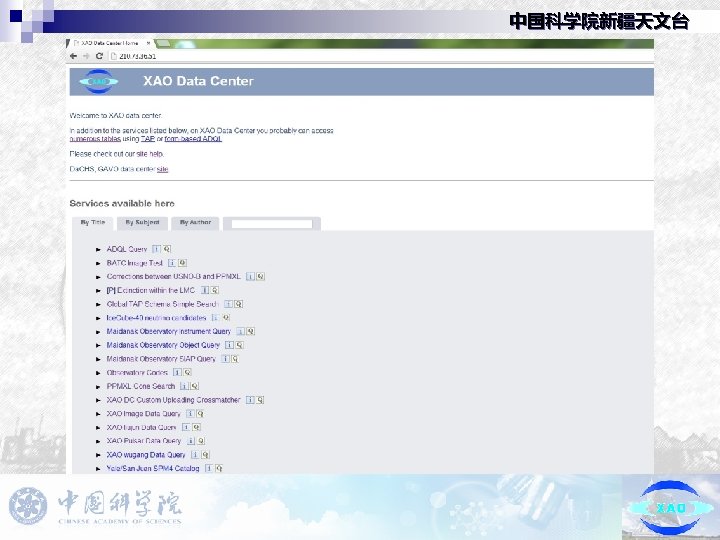
Task: Follow the GAVO data center site link
Action: 163,169
